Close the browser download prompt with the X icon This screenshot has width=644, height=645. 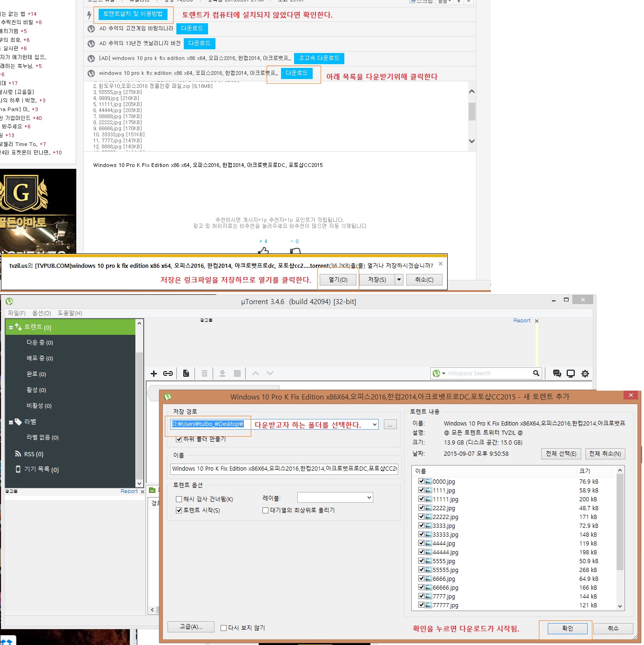(x=441, y=264)
